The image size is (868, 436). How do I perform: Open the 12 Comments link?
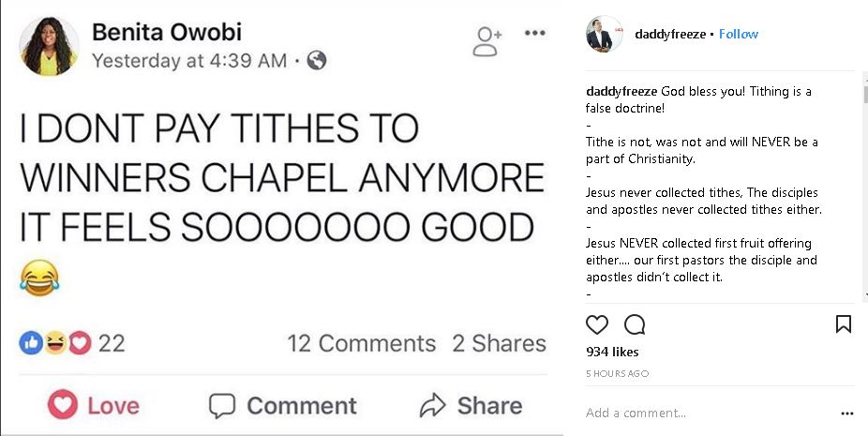(x=361, y=343)
